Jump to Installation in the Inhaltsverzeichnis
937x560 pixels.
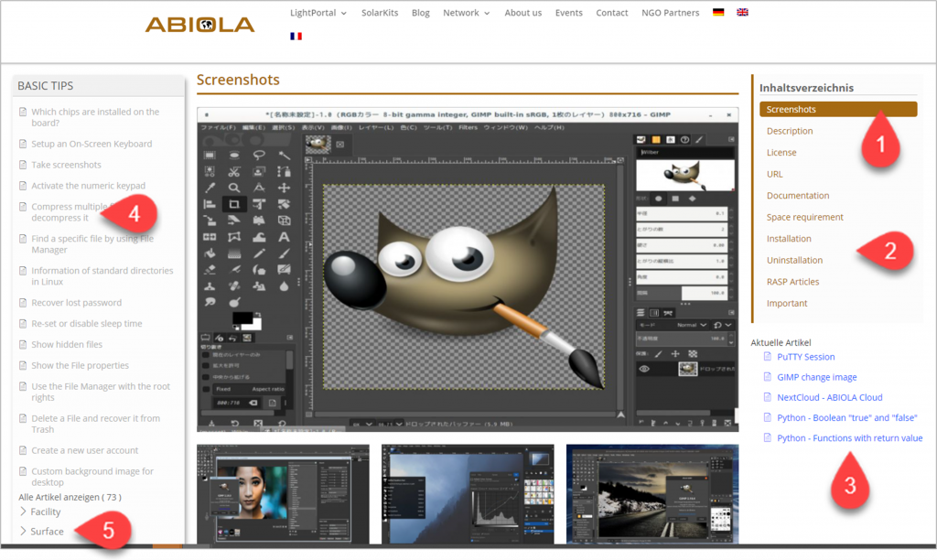(789, 239)
